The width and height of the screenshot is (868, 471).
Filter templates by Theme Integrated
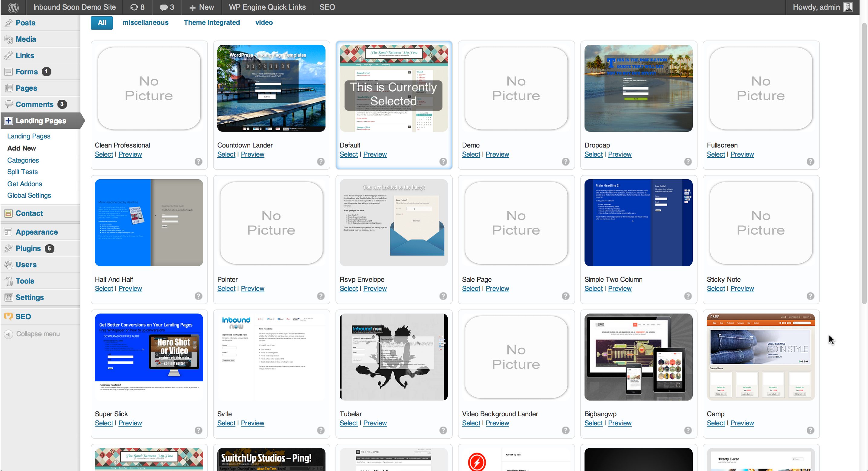coord(212,23)
